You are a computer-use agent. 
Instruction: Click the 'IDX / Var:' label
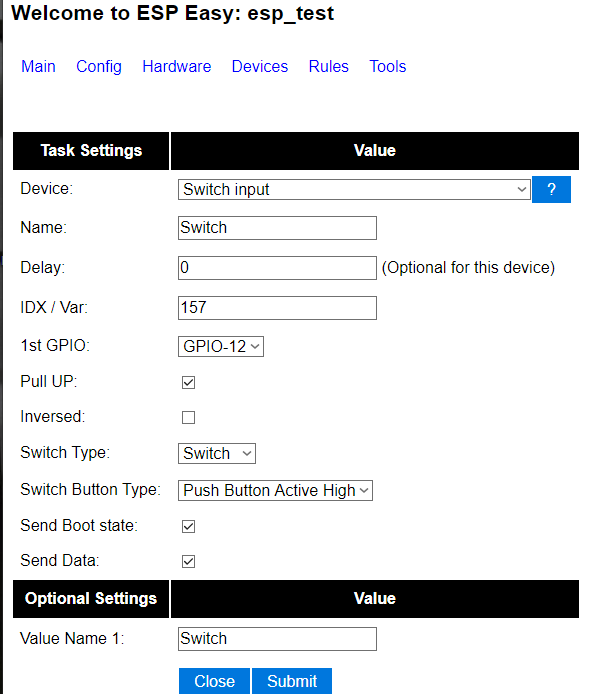[x=54, y=307]
